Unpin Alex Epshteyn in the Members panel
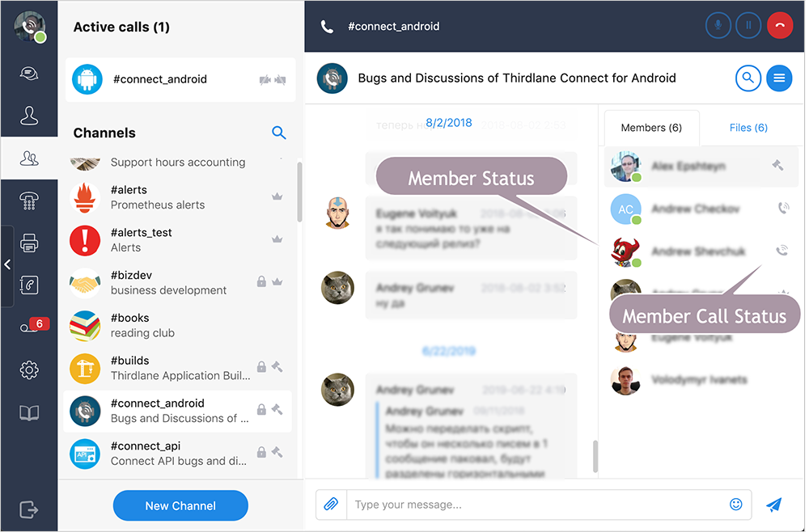The width and height of the screenshot is (809, 532). click(779, 165)
